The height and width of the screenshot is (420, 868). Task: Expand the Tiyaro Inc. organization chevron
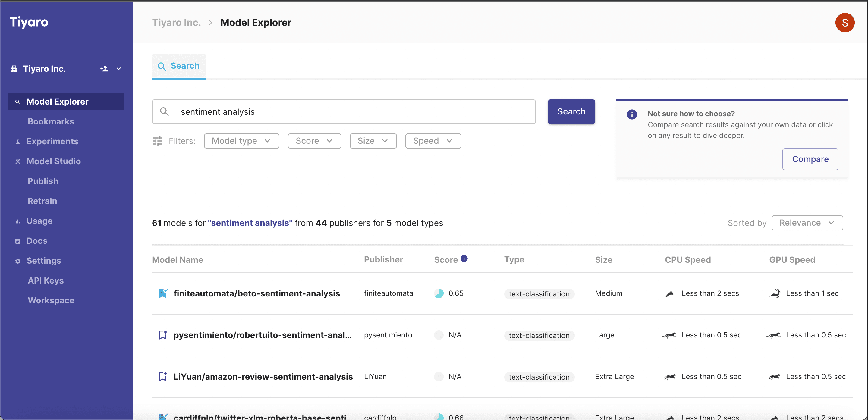pyautogui.click(x=119, y=69)
